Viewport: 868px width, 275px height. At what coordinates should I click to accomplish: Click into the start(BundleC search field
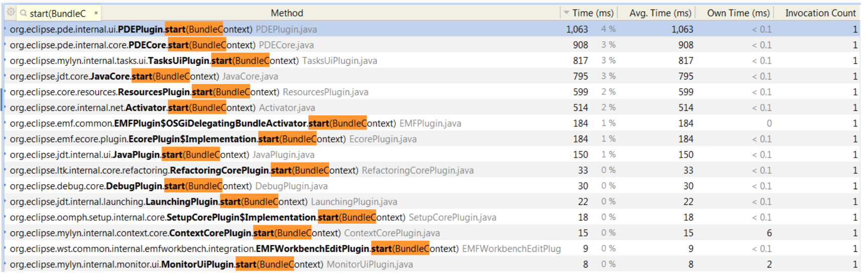tap(58, 14)
